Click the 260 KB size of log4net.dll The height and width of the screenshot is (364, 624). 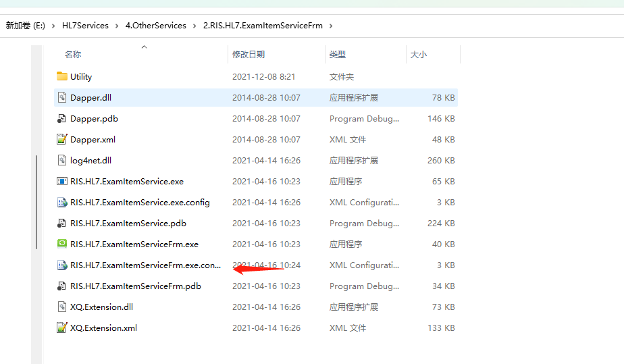[441, 160]
